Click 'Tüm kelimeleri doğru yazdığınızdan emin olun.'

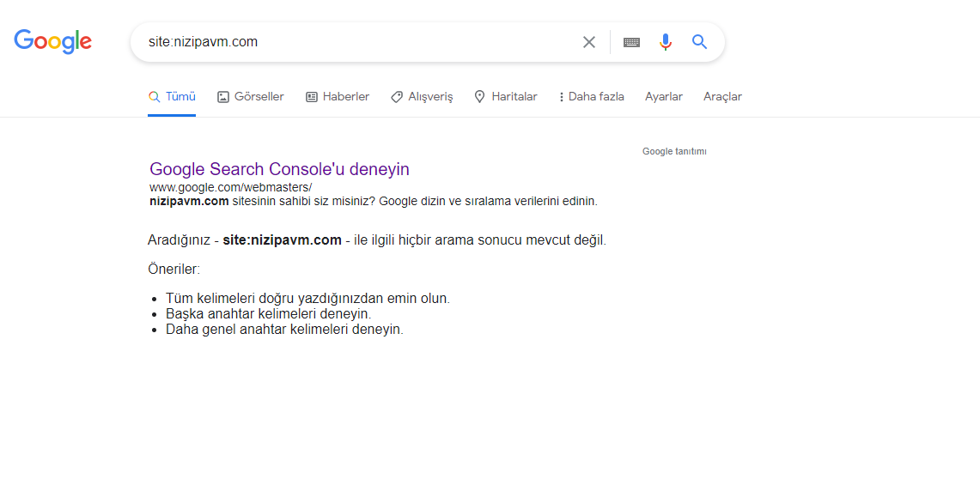307,299
